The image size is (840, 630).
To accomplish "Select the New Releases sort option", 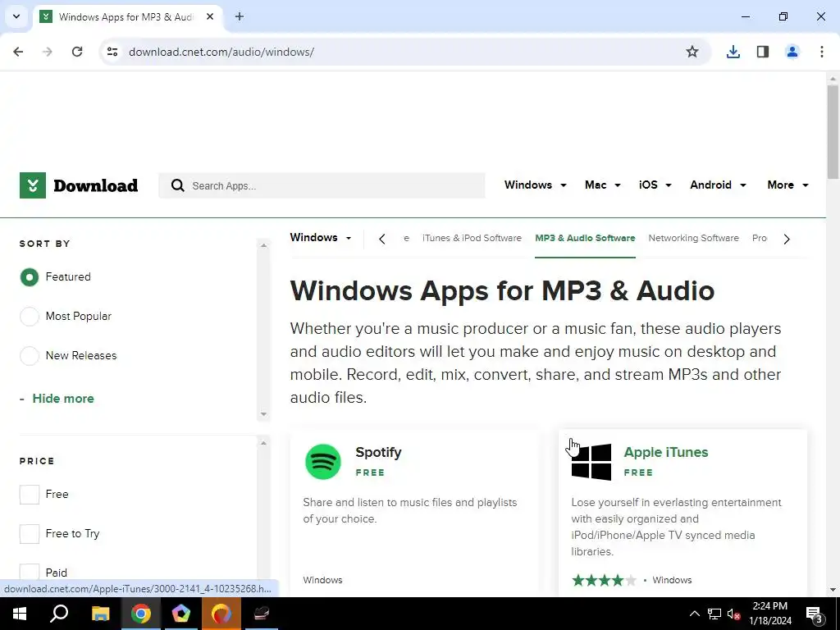I will click(x=30, y=356).
